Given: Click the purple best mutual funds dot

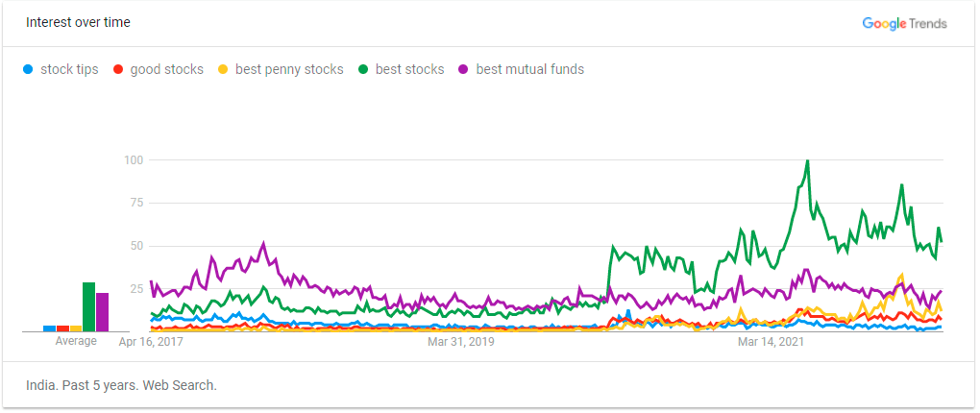Looking at the screenshot, I should pyautogui.click(x=463, y=69).
